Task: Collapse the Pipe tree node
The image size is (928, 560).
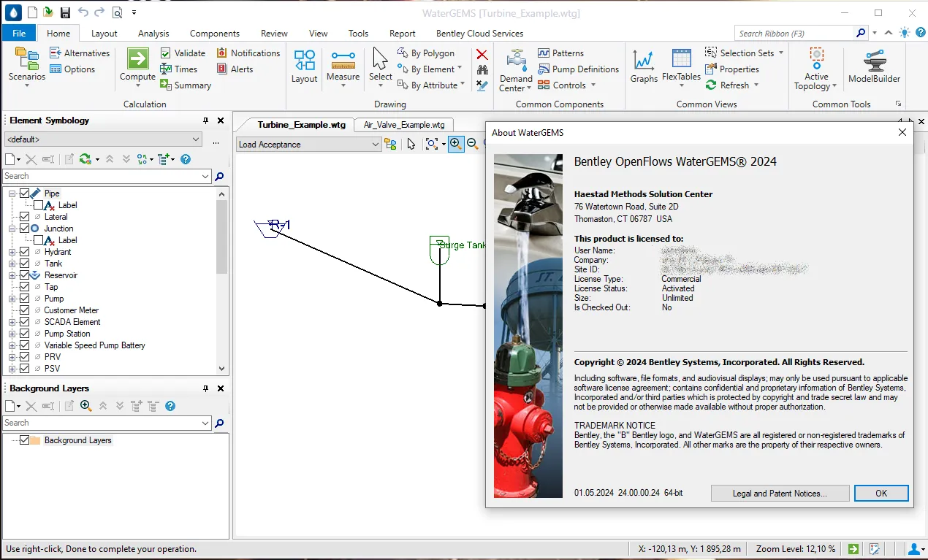Action: [x=12, y=193]
